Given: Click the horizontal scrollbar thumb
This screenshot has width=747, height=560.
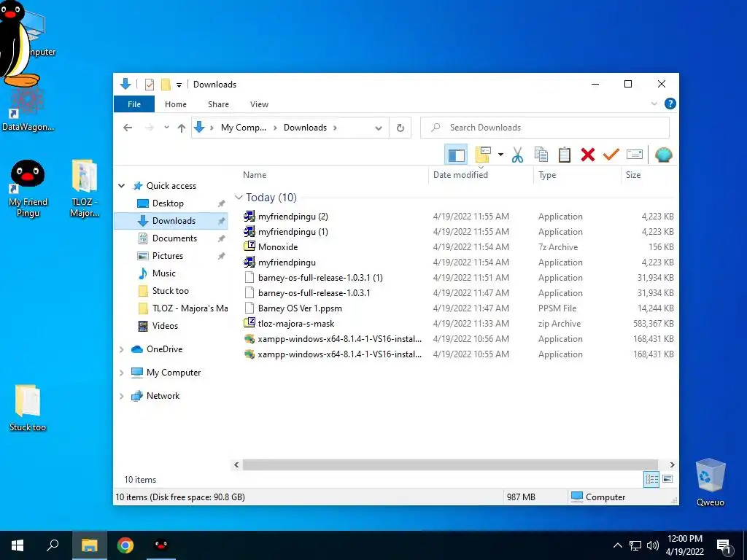Looking at the screenshot, I should 450,464.
